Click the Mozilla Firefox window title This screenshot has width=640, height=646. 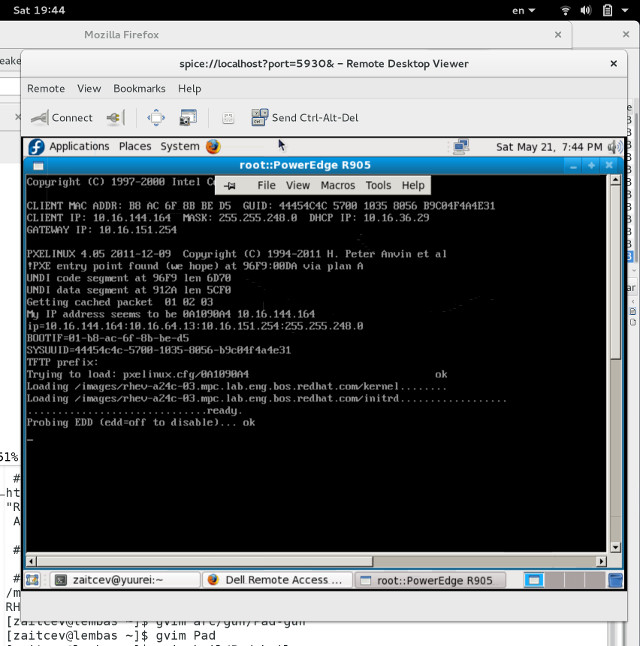click(122, 35)
